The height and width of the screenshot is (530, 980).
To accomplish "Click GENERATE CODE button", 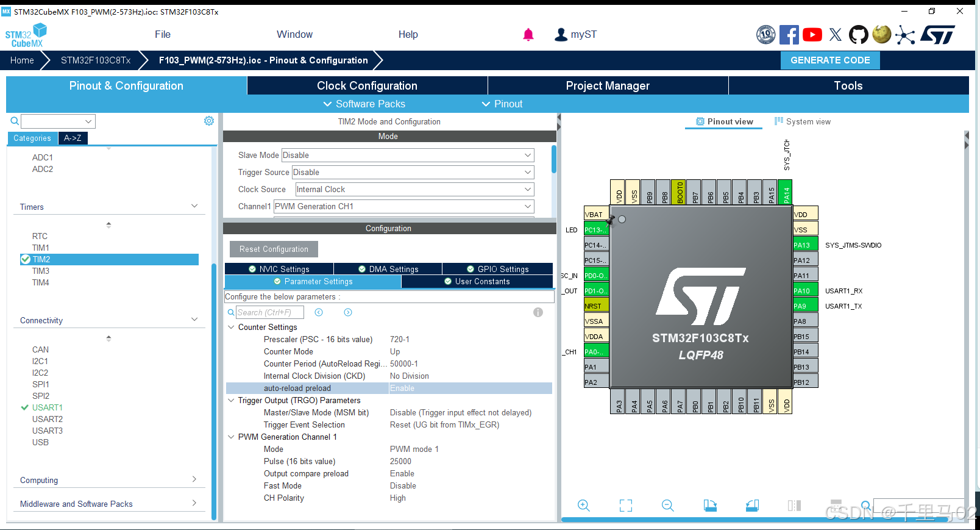I will click(x=830, y=60).
